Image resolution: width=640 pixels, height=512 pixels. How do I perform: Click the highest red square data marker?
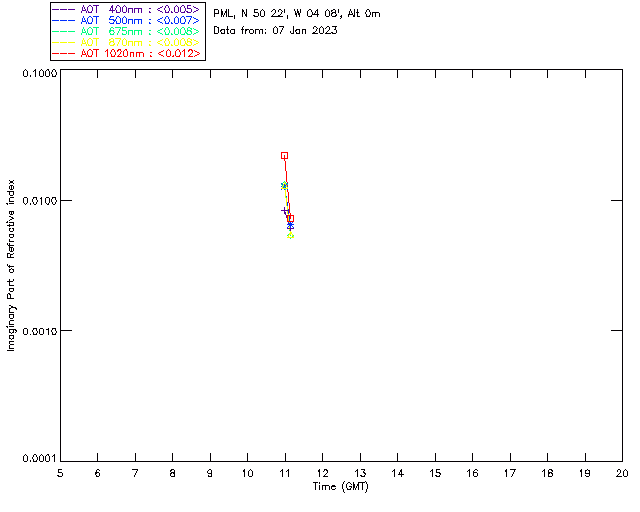click(284, 156)
